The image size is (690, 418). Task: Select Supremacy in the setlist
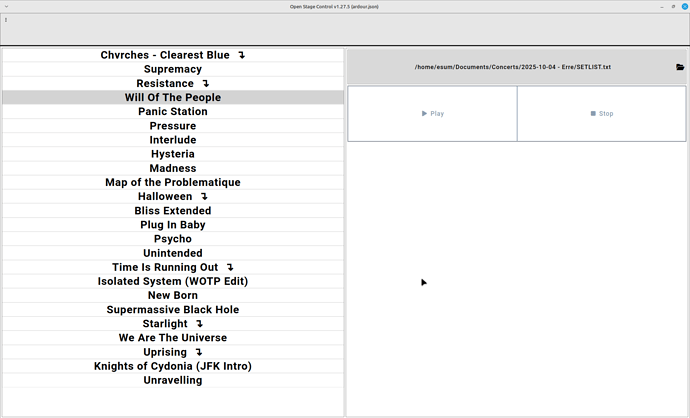[x=173, y=70]
